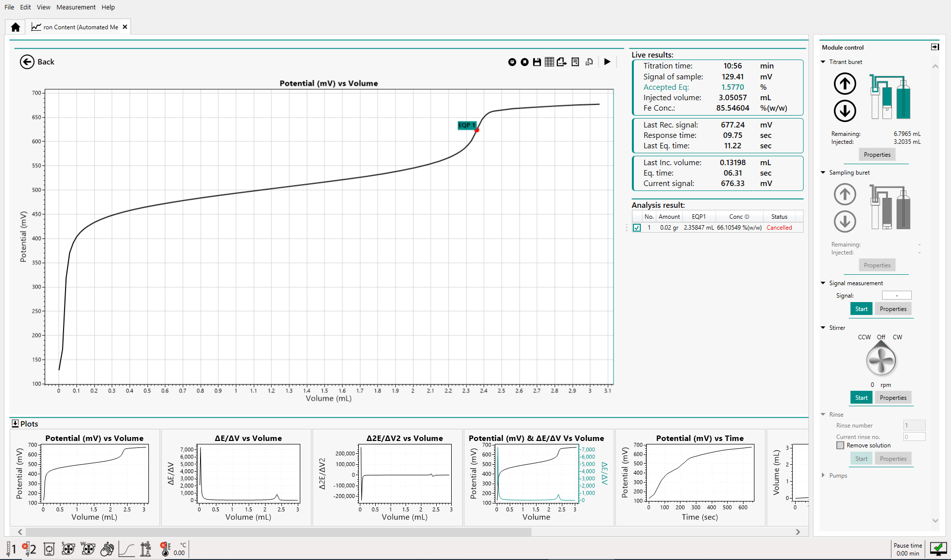951x560 pixels.
Task: Expand the Pumps section
Action: tap(823, 476)
